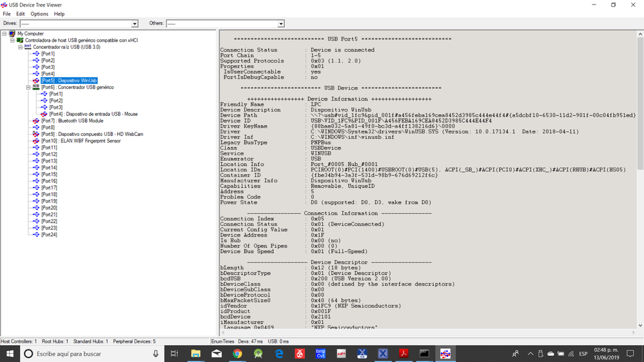Click the empty port icon for root Port8

(x=35, y=128)
